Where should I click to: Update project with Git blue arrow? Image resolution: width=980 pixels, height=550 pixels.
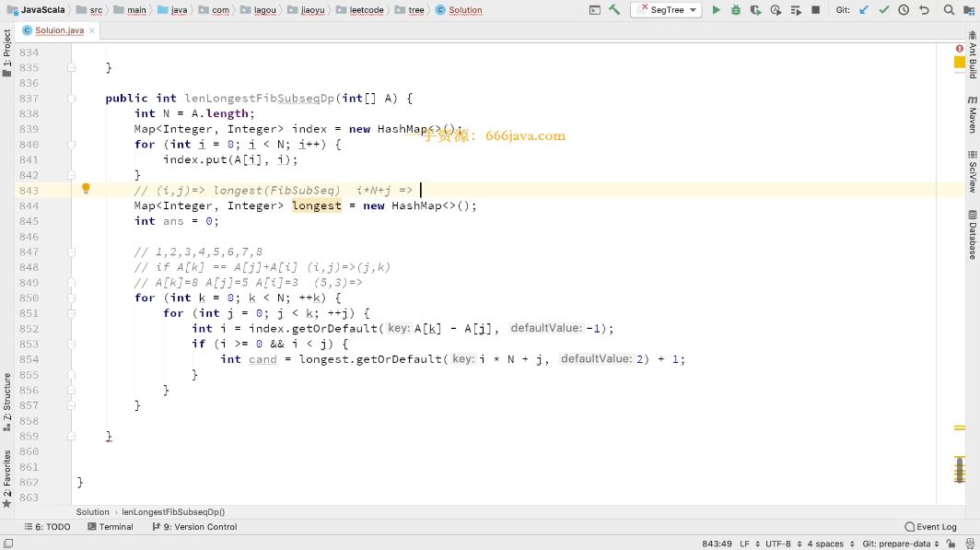click(x=864, y=10)
